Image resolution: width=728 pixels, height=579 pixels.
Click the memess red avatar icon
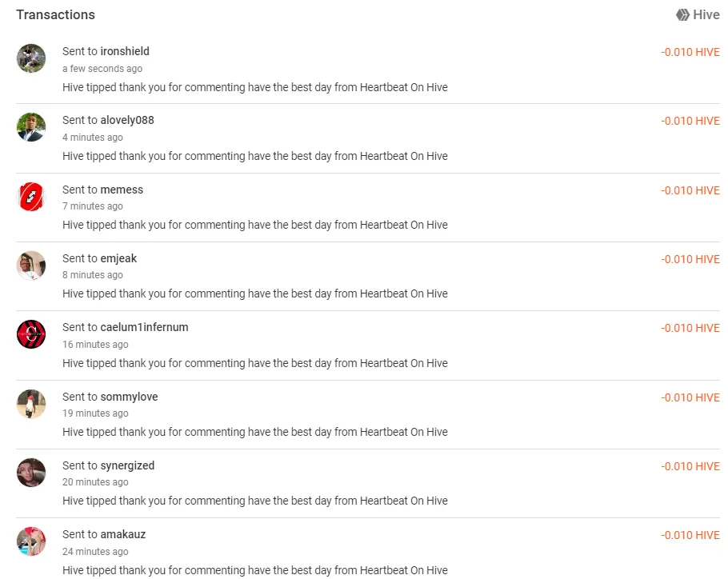[31, 197]
